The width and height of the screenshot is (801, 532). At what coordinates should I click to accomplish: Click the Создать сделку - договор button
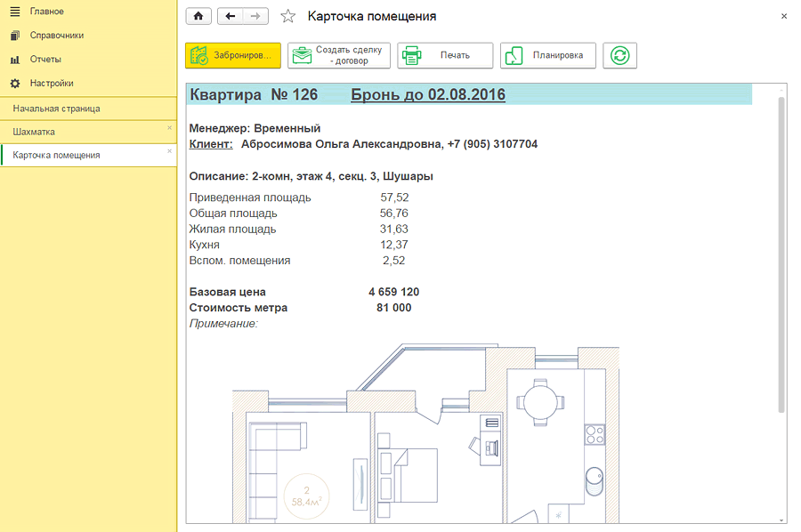click(x=338, y=55)
